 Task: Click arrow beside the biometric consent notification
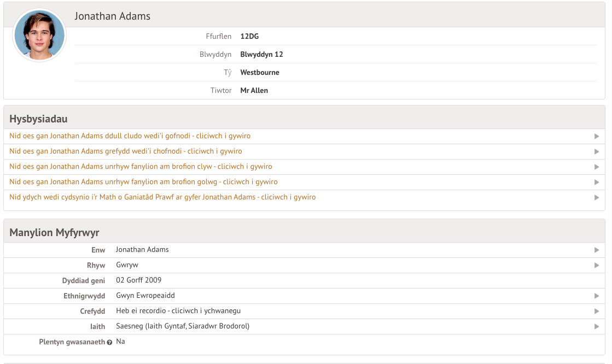pyautogui.click(x=596, y=197)
